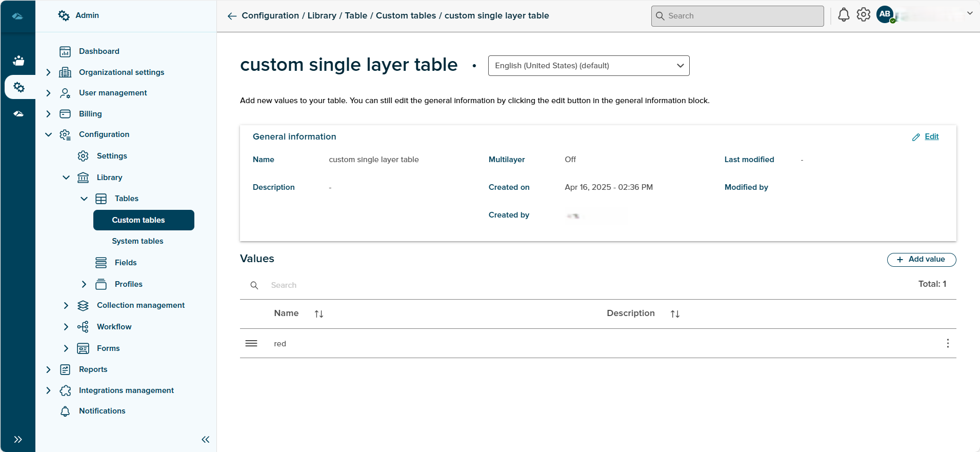Viewport: 980px width, 452px height.
Task: Open the language selection dropdown
Action: (588, 66)
